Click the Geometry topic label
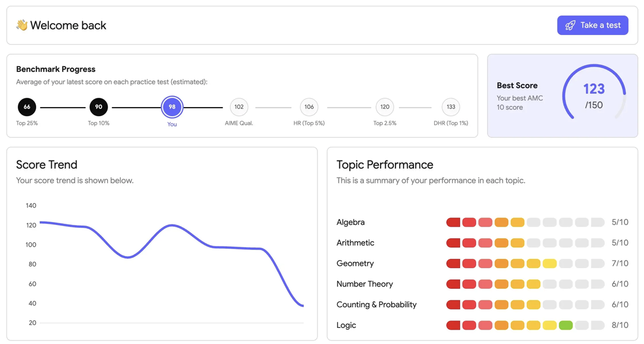Screen dimensions: 644x344 coord(355,263)
